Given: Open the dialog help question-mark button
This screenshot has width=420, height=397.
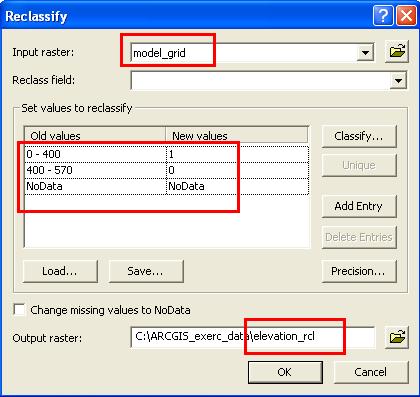Looking at the screenshot, I should point(383,15).
